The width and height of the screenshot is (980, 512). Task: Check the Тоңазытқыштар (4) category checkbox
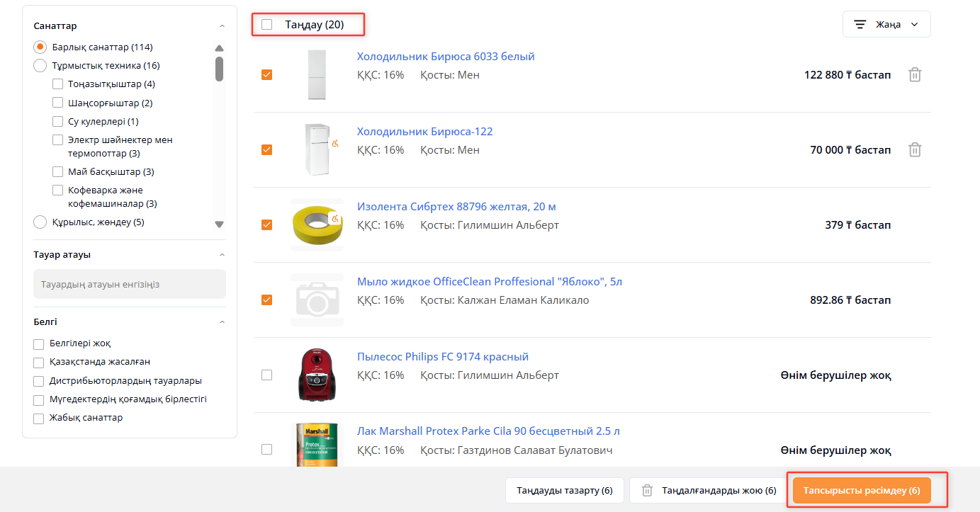(x=58, y=84)
